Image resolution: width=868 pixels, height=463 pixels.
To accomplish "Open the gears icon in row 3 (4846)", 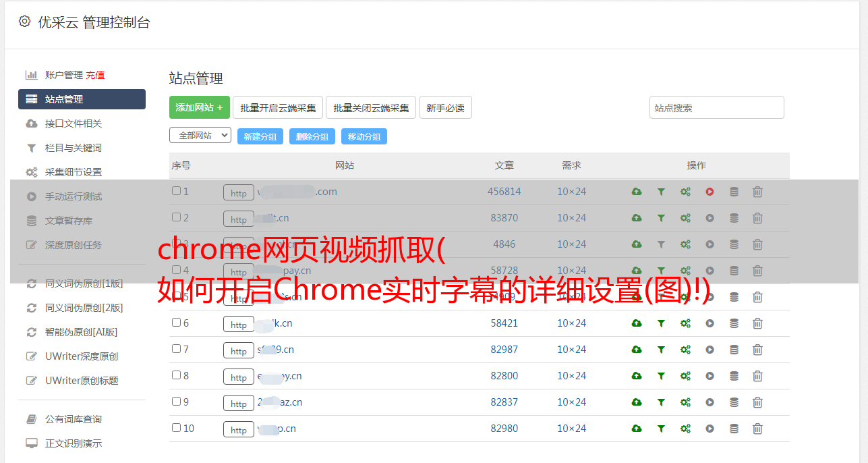I will (x=685, y=244).
